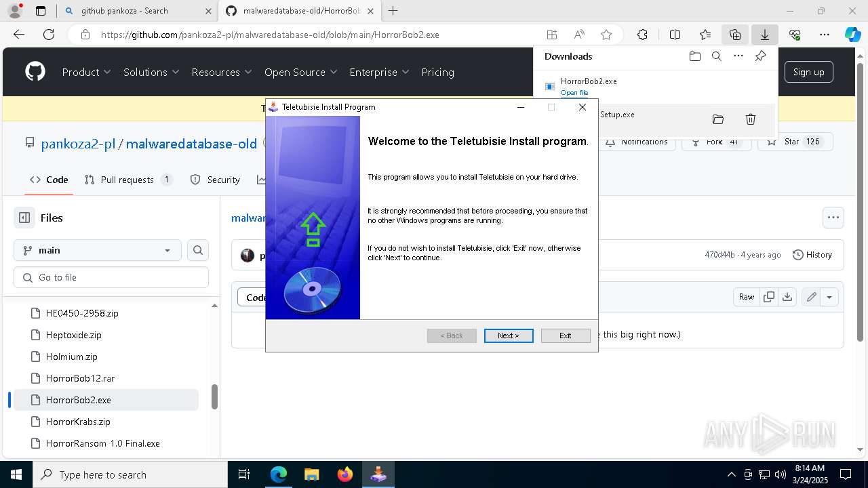Download raw file icon
Viewport: 868px width, 488px height.
point(787,297)
